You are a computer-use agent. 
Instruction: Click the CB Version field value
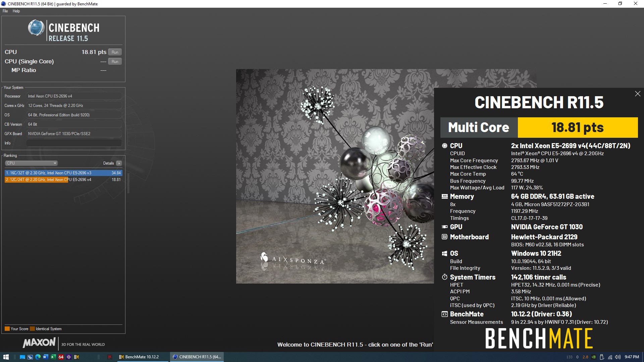click(74, 124)
